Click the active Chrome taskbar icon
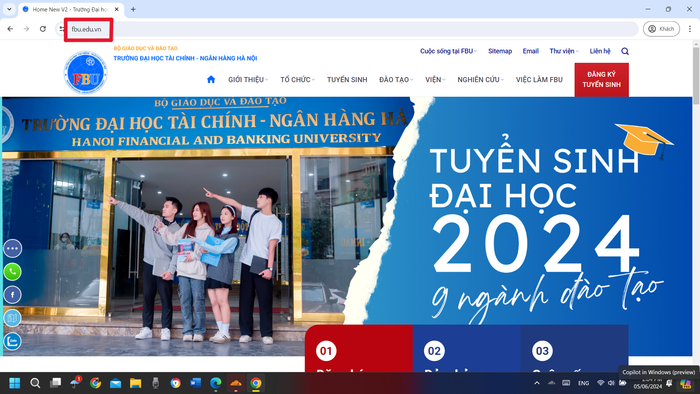This screenshot has width=700, height=394. [256, 383]
